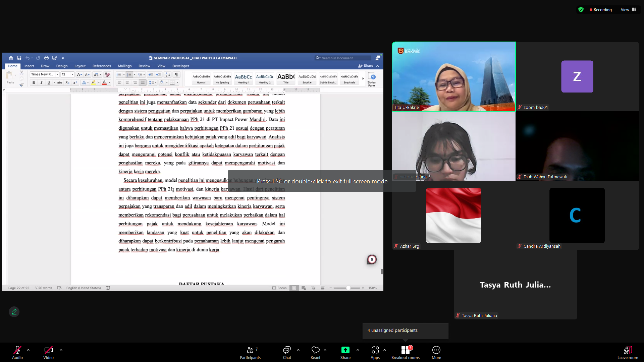Image resolution: width=644 pixels, height=362 pixels.
Task: Open Breakout rooms
Action: coord(405,353)
